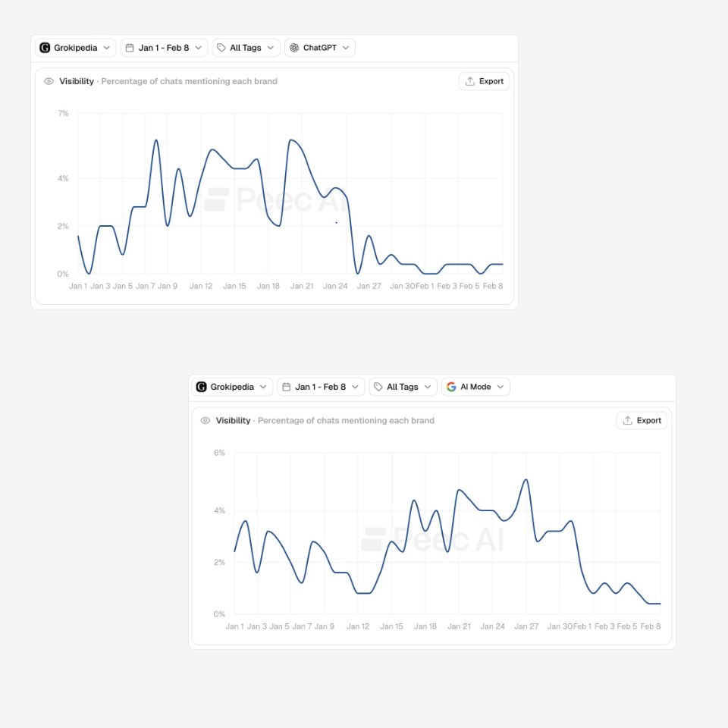Open the All Tags dropdown in bottom panel
The height and width of the screenshot is (728, 728).
click(403, 387)
